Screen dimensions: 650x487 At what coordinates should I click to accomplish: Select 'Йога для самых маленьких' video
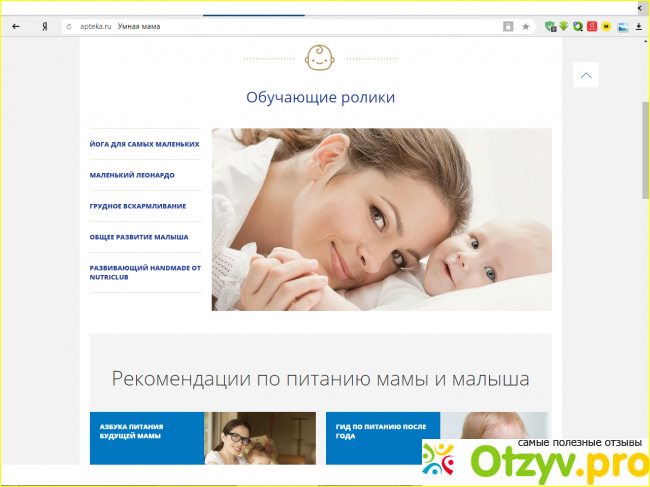pyautogui.click(x=144, y=144)
